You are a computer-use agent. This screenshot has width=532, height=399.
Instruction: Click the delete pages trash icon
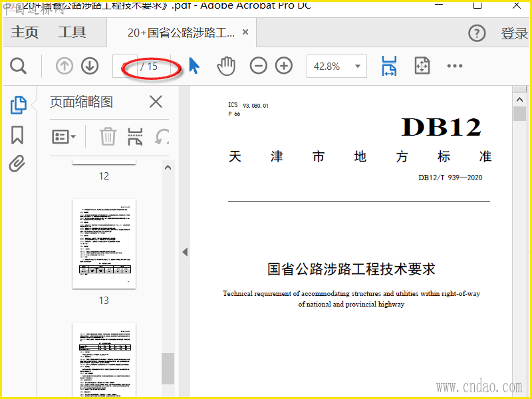tap(108, 136)
